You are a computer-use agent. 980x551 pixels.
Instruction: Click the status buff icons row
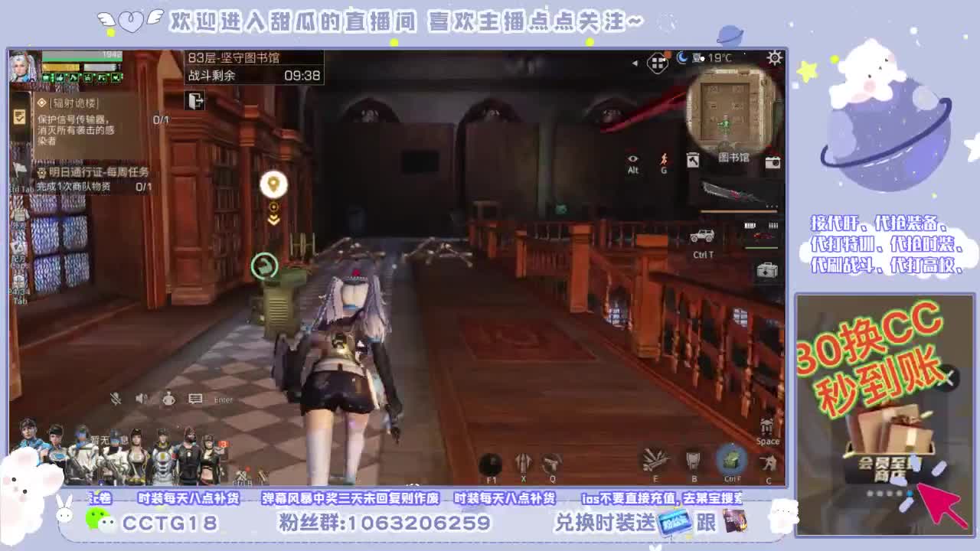pos(81,78)
